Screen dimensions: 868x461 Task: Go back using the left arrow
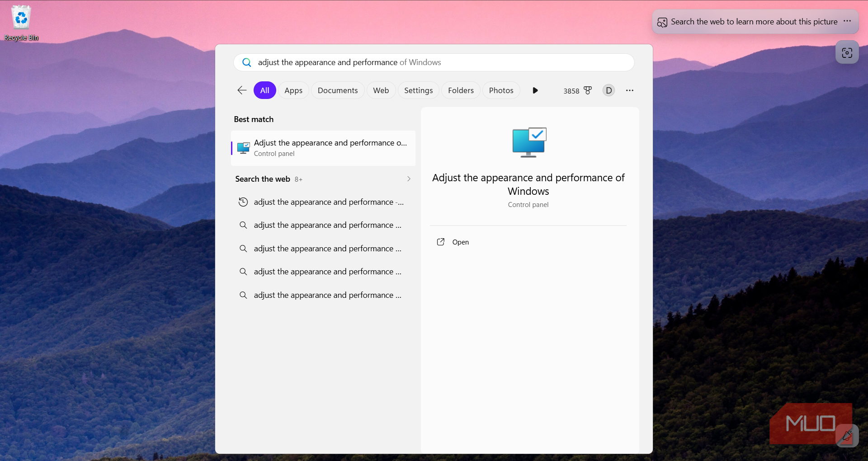click(x=242, y=90)
